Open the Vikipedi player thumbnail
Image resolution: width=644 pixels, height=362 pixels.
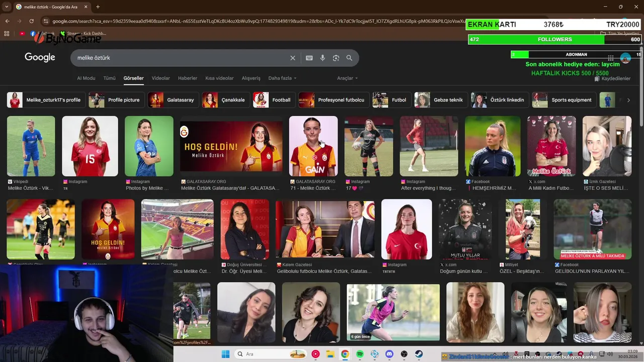(31, 146)
